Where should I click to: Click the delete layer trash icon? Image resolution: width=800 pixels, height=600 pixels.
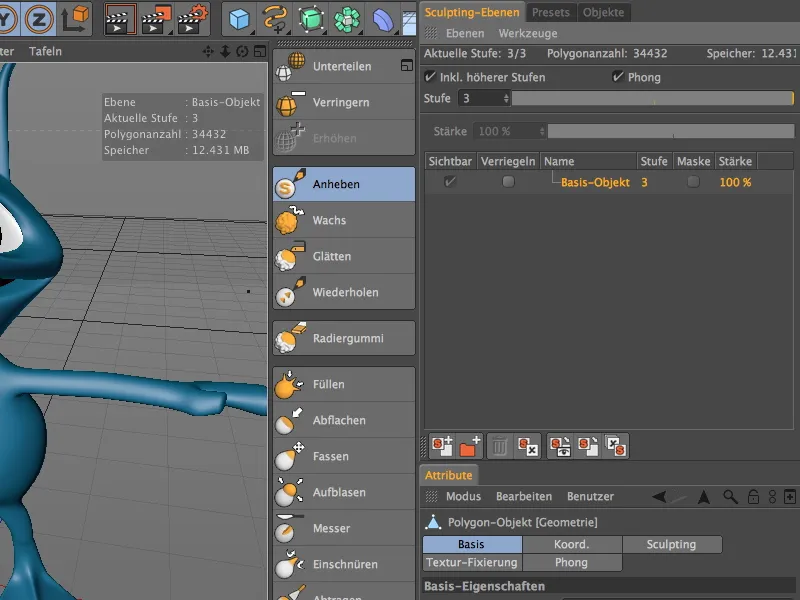[500, 447]
